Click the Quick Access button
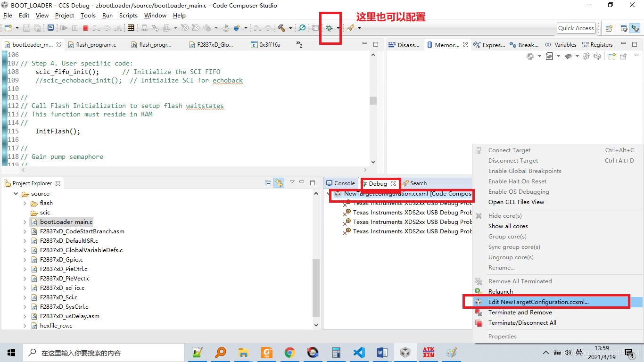The image size is (644, 362). coord(576,28)
